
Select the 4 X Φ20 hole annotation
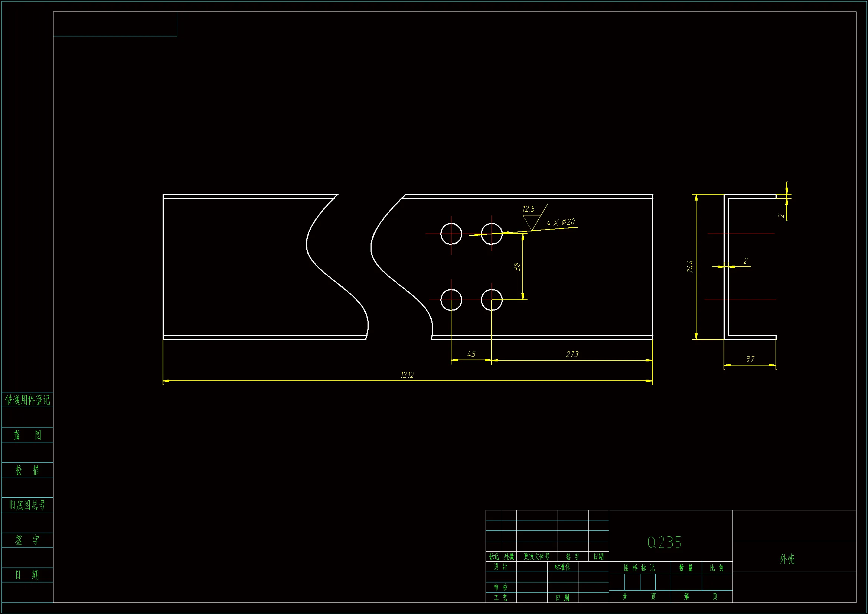tap(560, 222)
